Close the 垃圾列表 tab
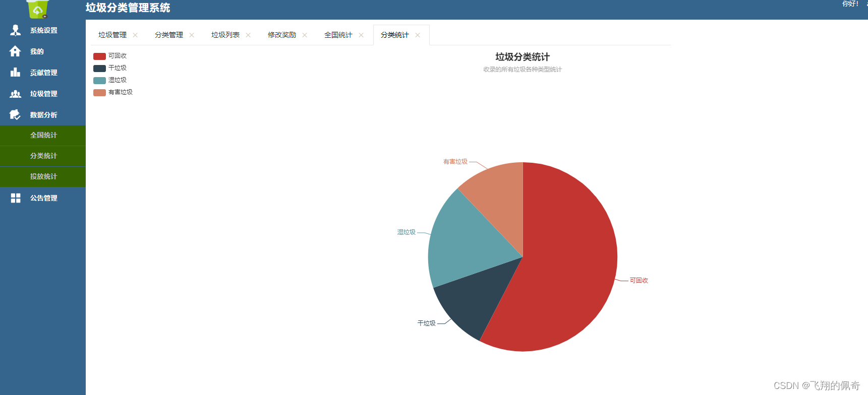The height and width of the screenshot is (395, 868). coord(248,35)
